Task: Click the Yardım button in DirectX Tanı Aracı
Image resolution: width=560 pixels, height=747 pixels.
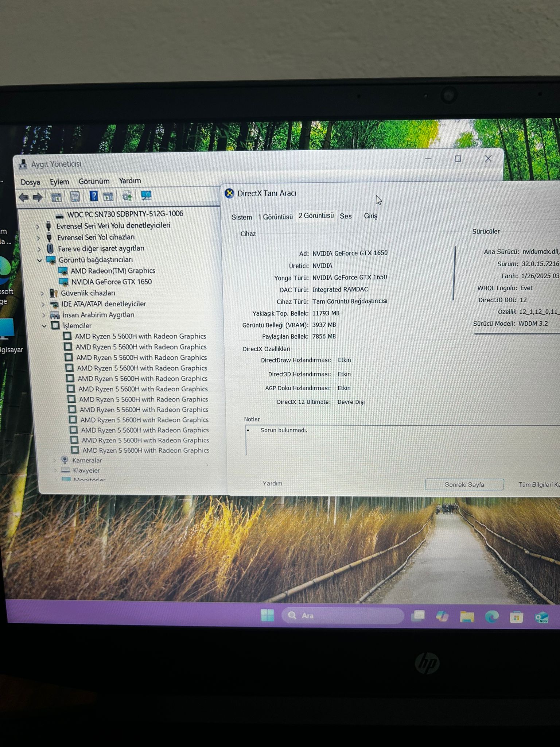Action: click(x=272, y=483)
